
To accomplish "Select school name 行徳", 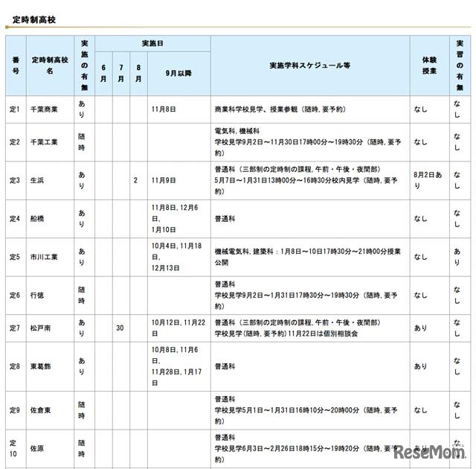I will 37,295.
